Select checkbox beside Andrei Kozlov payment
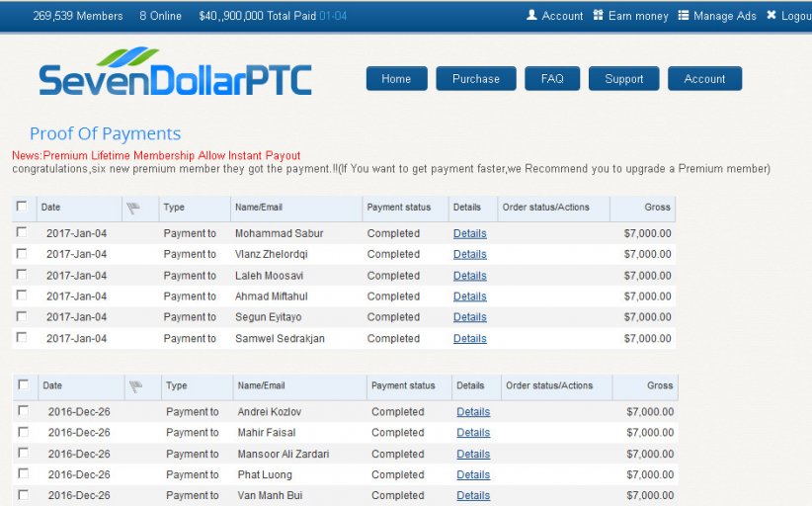The image size is (812, 506). [x=23, y=410]
